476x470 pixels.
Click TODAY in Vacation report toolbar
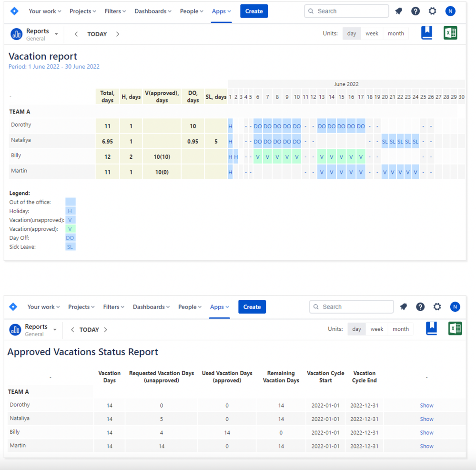click(97, 34)
